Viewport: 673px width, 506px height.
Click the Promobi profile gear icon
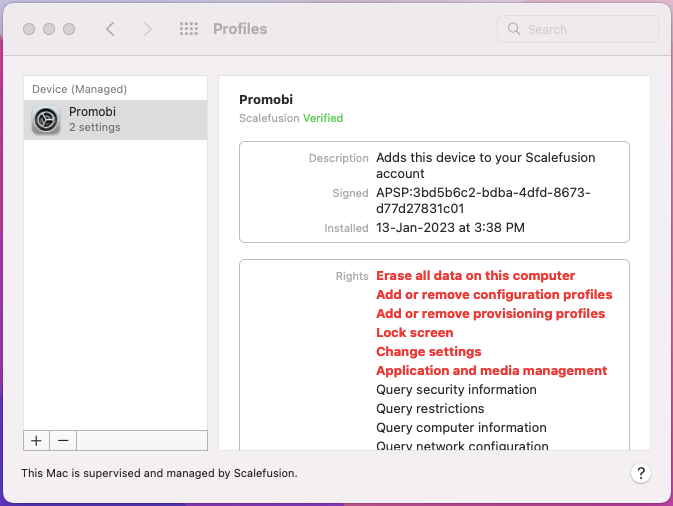point(46,120)
